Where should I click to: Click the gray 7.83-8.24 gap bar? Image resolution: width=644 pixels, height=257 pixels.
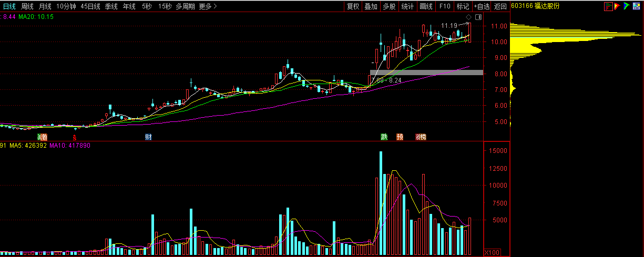(426, 73)
